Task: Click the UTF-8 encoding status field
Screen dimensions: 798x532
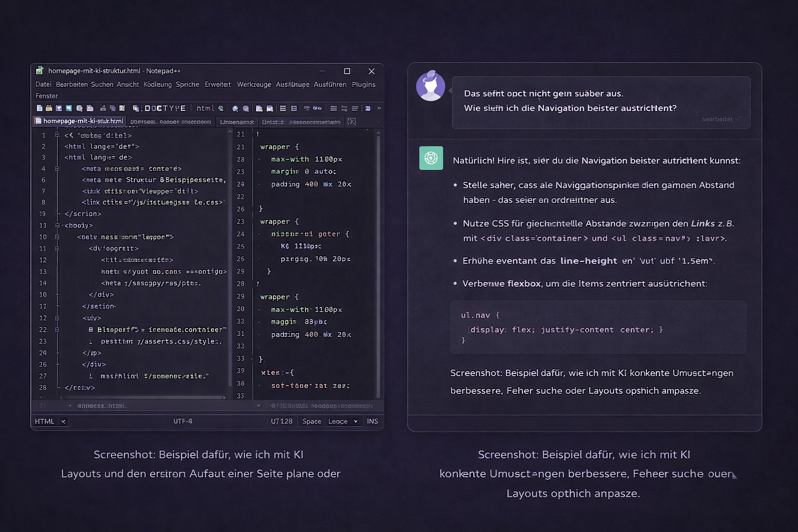Action: pos(183,421)
